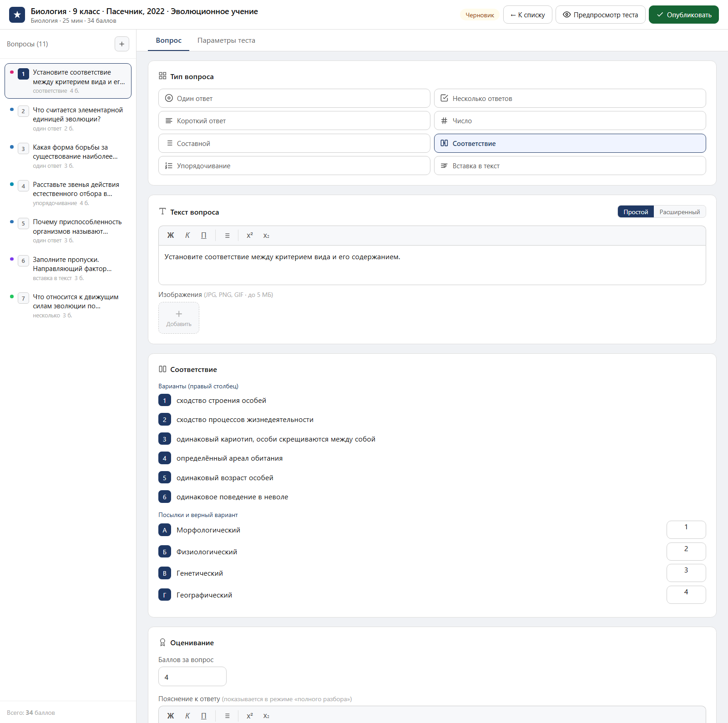Click the add question plus icon
Screen dimensions: 728x723
[x=121, y=44]
